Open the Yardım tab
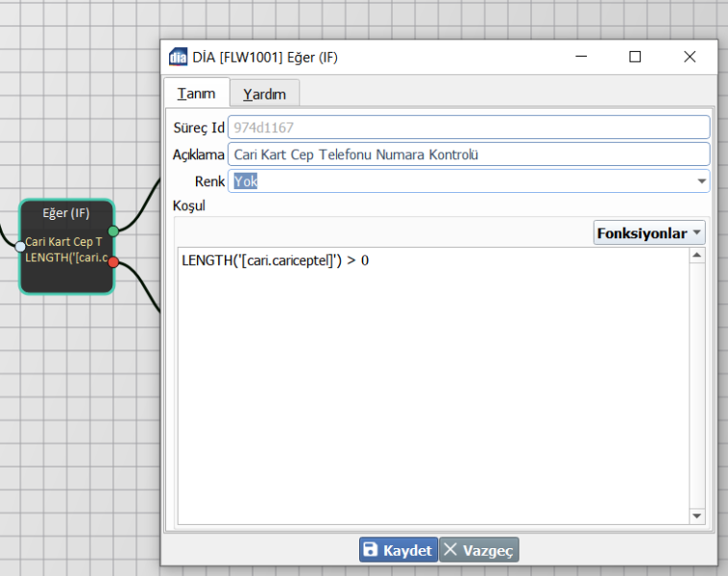728x576 pixels. pyautogui.click(x=264, y=94)
